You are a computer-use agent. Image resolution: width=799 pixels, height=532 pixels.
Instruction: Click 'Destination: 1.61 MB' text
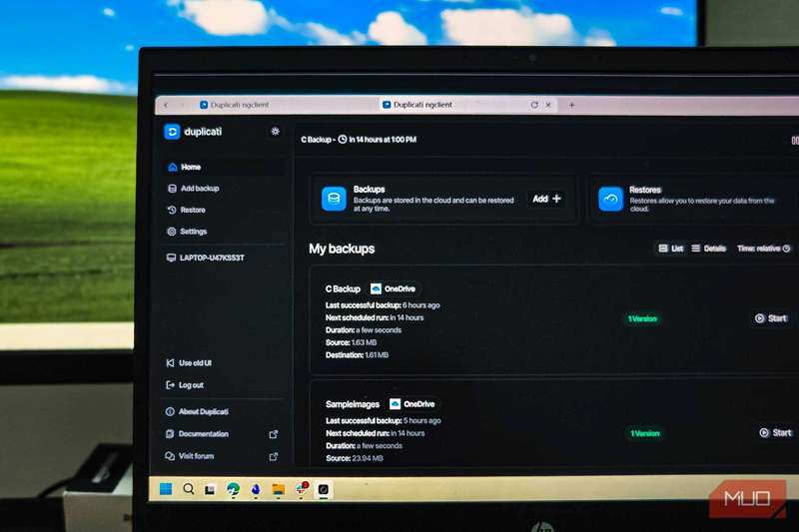coord(357,355)
